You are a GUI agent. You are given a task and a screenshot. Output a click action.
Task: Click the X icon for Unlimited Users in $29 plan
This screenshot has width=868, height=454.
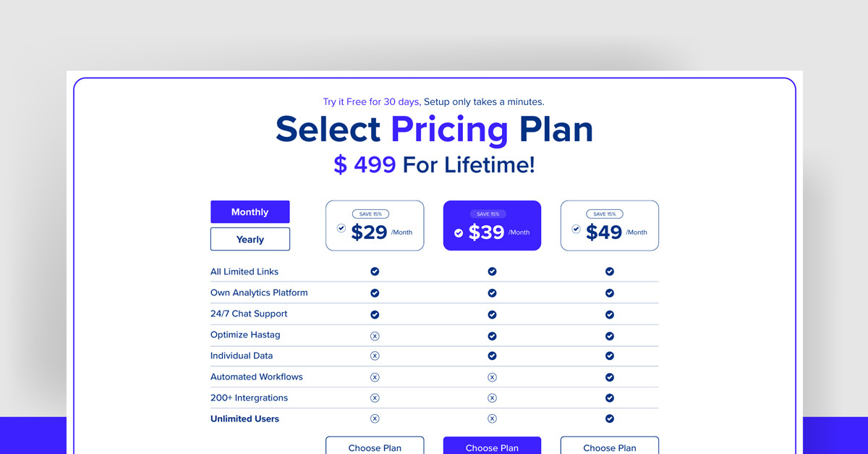[x=375, y=419]
